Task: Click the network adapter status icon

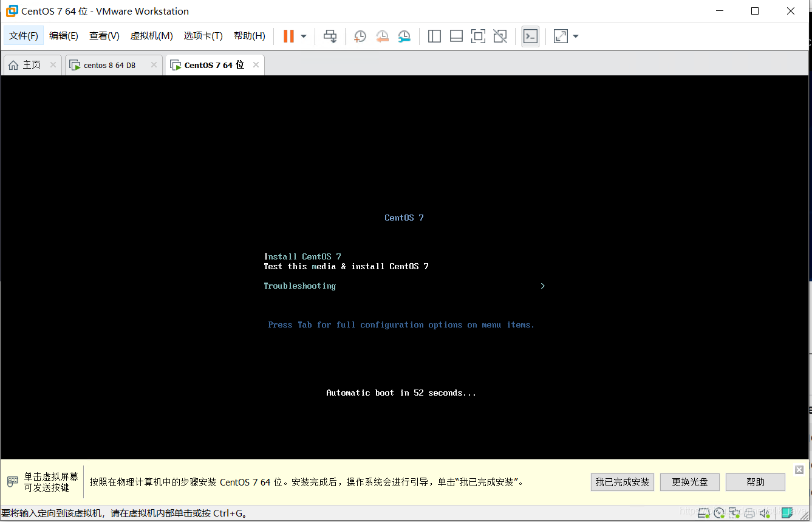Action: pyautogui.click(x=734, y=513)
